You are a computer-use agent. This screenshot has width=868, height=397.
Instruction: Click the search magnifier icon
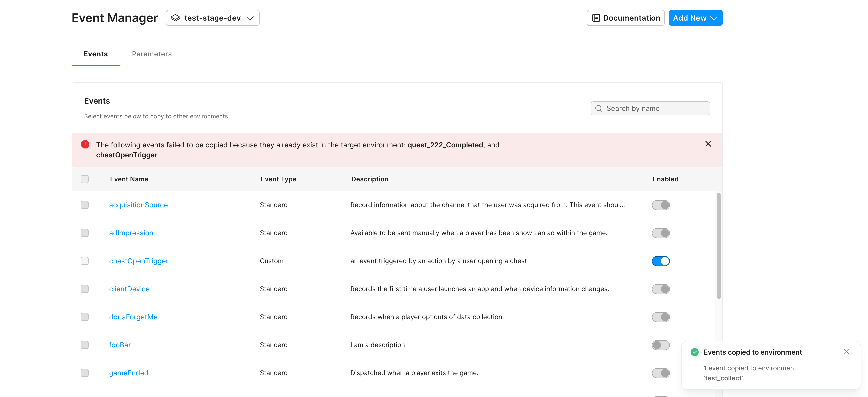coord(598,109)
